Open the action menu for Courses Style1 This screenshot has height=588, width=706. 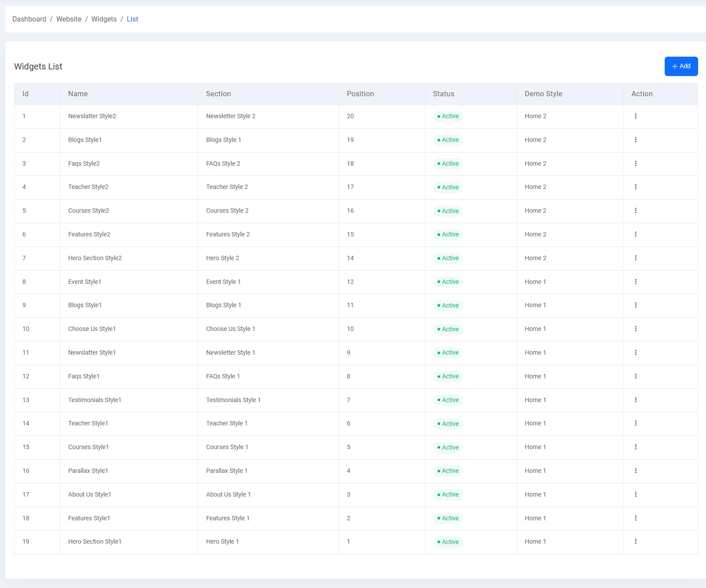pos(636,447)
